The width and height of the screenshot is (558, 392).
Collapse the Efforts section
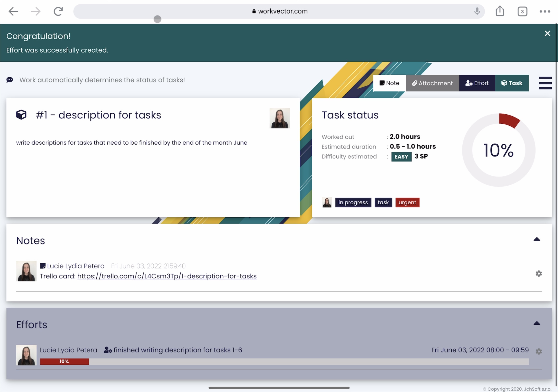point(537,323)
